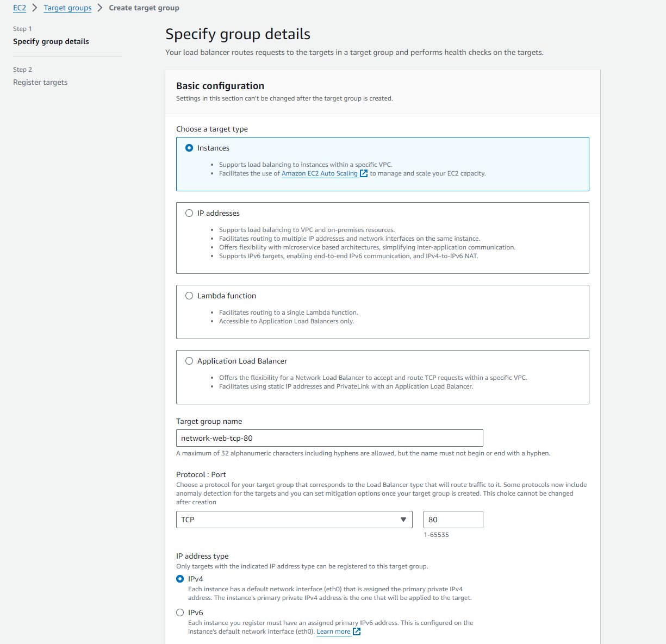The image size is (666, 644).
Task: Choose IP addresses target type
Action: click(x=189, y=213)
